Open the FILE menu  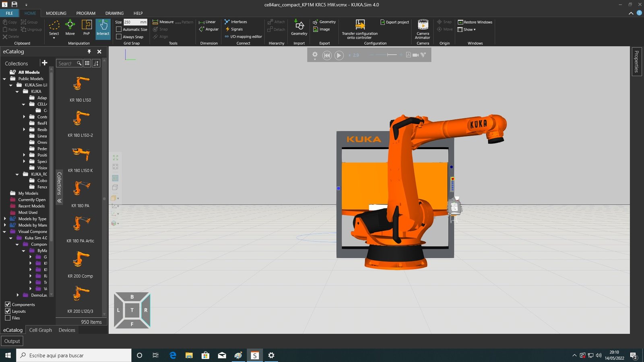(x=9, y=13)
